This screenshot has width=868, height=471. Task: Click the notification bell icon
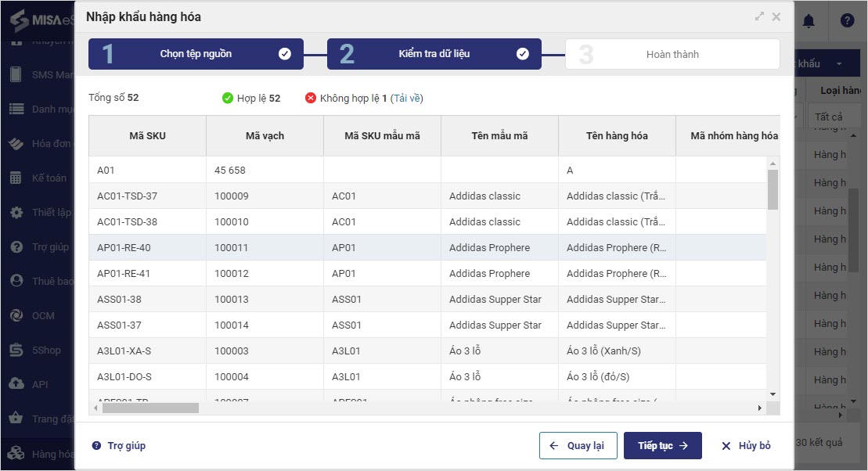(809, 21)
